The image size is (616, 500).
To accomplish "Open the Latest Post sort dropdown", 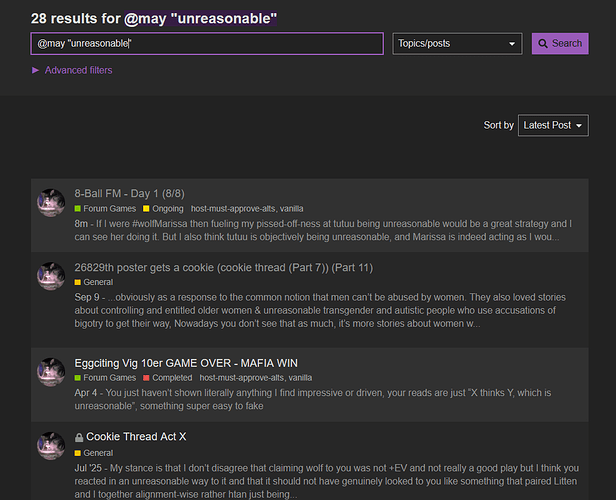I will (x=553, y=125).
